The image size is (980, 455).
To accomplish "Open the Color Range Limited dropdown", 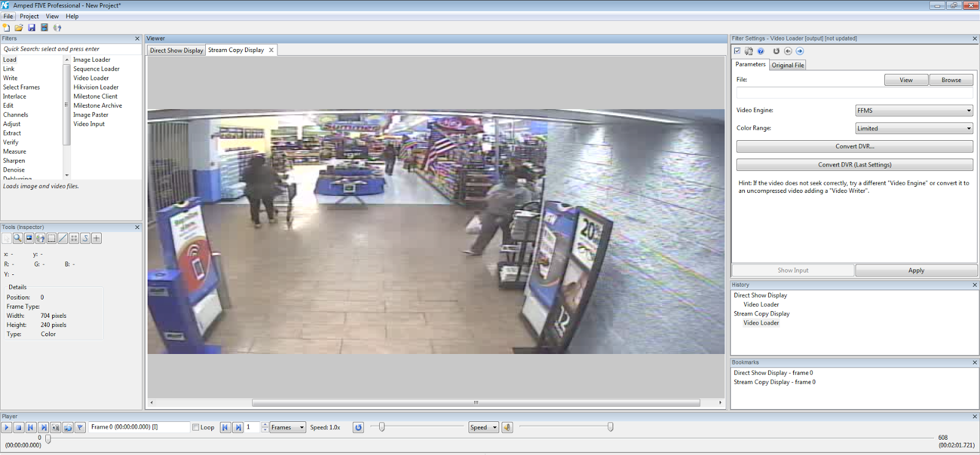I will coord(914,129).
